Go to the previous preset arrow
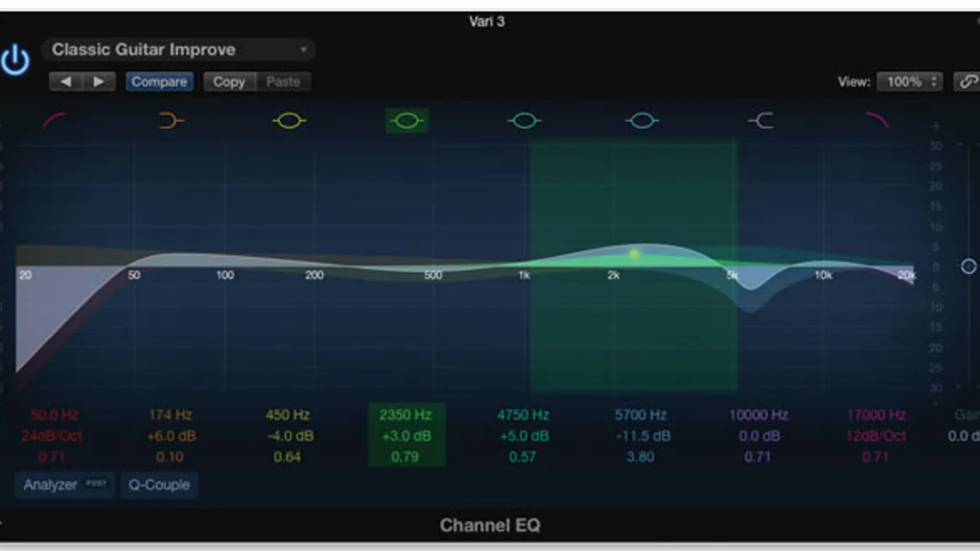The width and height of the screenshot is (980, 551). [x=66, y=82]
